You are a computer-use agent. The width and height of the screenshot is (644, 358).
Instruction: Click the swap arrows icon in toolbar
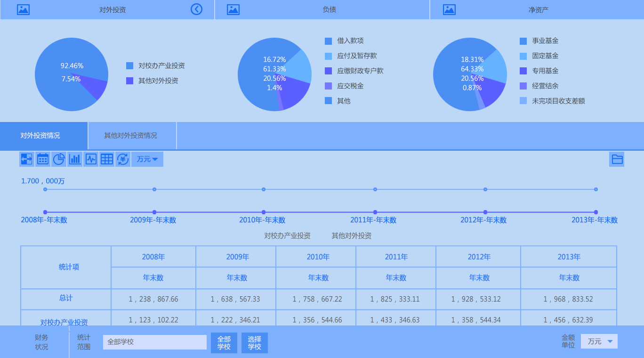26,159
